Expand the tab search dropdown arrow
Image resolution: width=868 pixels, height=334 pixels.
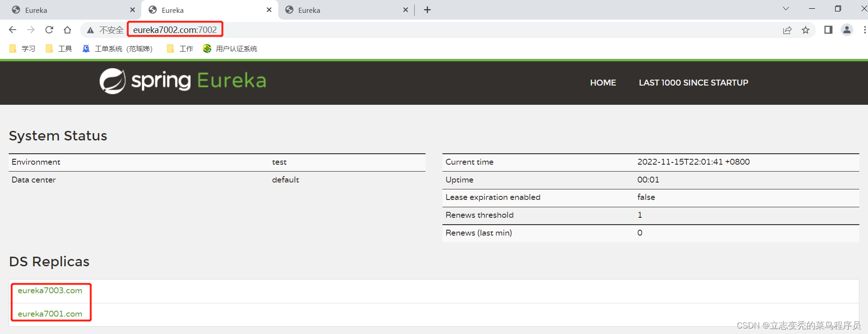coord(786,9)
